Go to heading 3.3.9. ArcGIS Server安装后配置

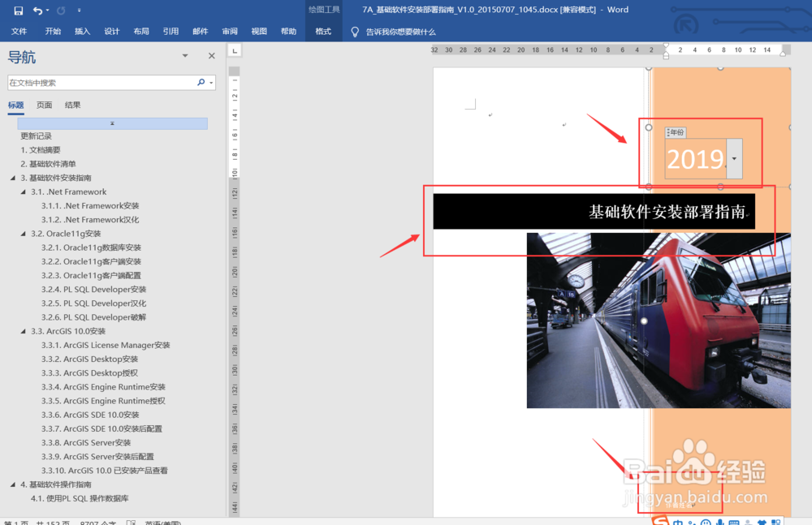coord(98,457)
